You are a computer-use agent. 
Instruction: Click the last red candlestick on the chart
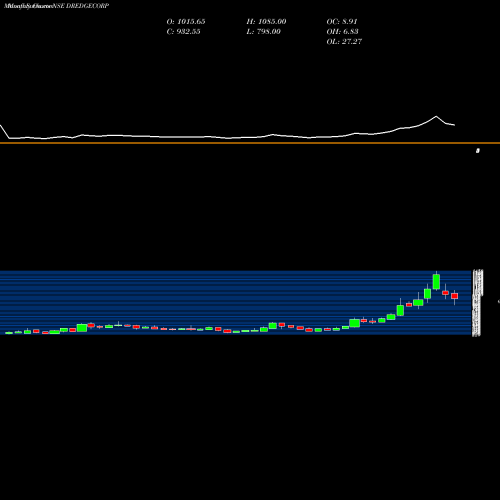[x=454, y=296]
